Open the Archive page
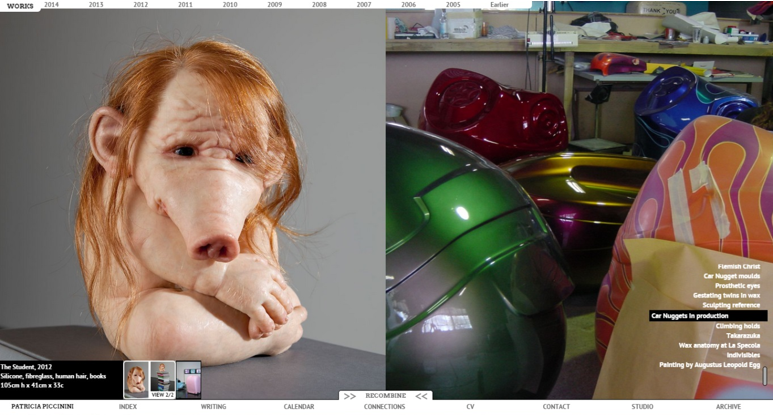The width and height of the screenshot is (773, 416). [728, 407]
